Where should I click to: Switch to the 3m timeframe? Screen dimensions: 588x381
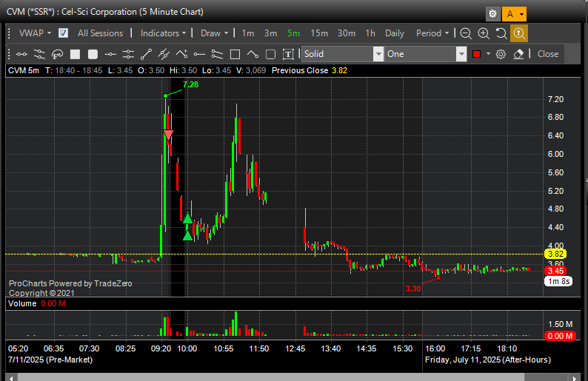[270, 33]
